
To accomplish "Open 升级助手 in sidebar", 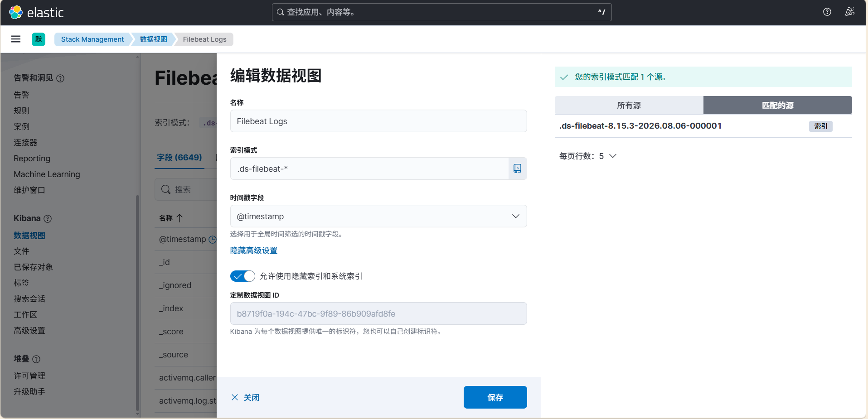I will tap(29, 391).
